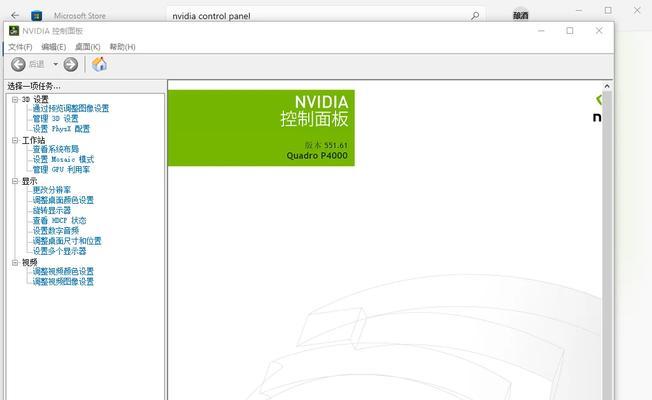Select 更改分辨率
This screenshot has height=400, width=652.
coord(52,190)
